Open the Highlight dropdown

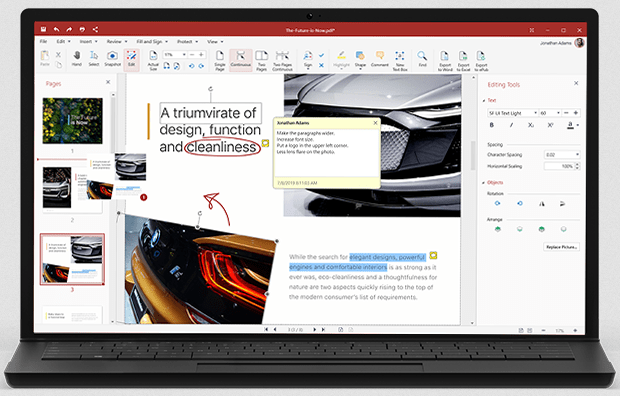(x=341, y=70)
